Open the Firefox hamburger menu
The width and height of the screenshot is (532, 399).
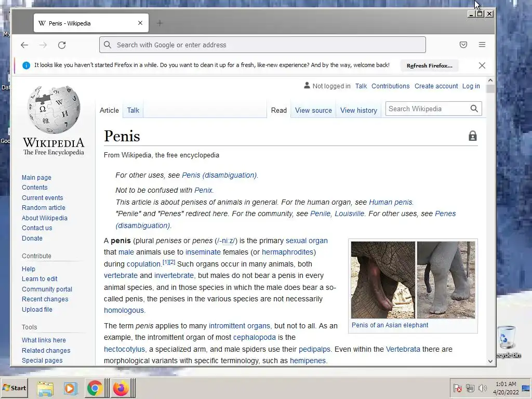click(482, 45)
